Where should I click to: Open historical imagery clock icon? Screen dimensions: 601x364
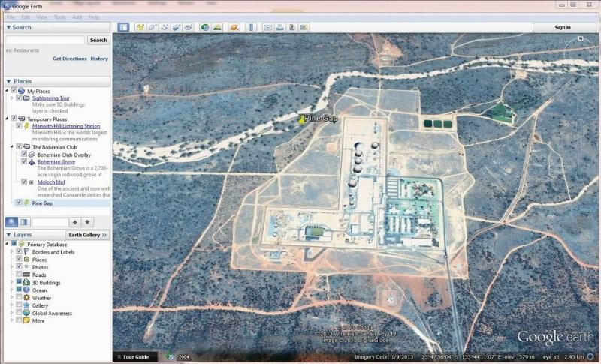tap(205, 27)
